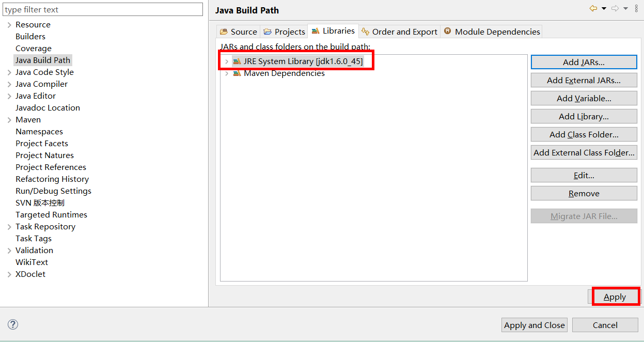
Task: Expand the Validation category
Action: (x=9, y=251)
